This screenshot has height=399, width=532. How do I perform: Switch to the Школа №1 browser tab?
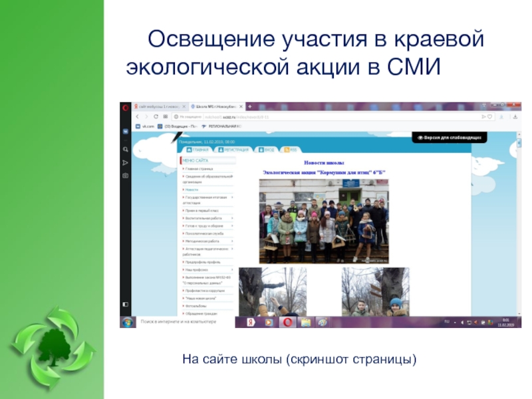(217, 106)
